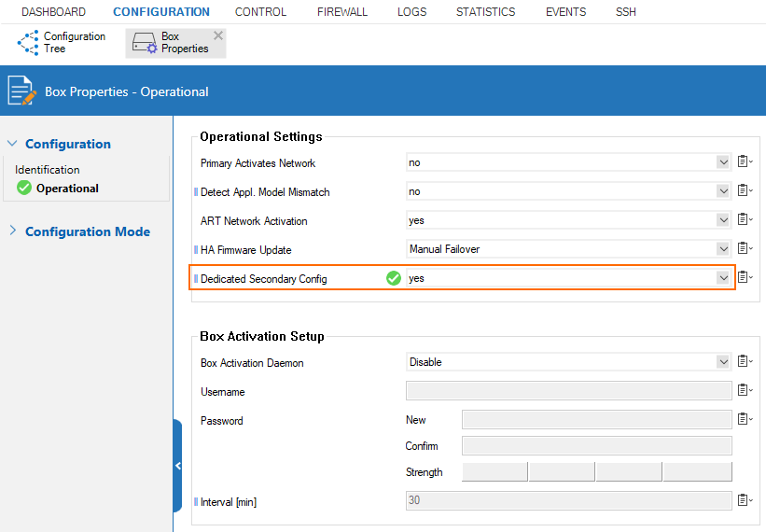
Task: Open the HA Firmware Update dropdown
Action: (723, 248)
